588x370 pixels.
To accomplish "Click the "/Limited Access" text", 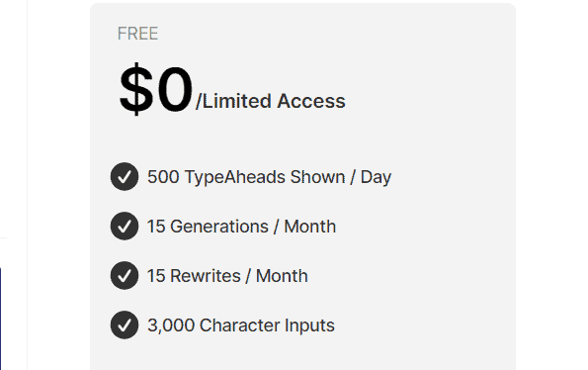I will coord(271,101).
